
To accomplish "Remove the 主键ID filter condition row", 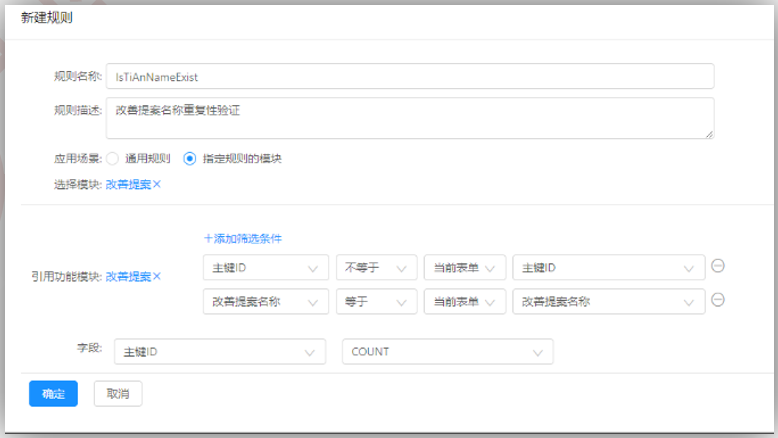I will 717,266.
